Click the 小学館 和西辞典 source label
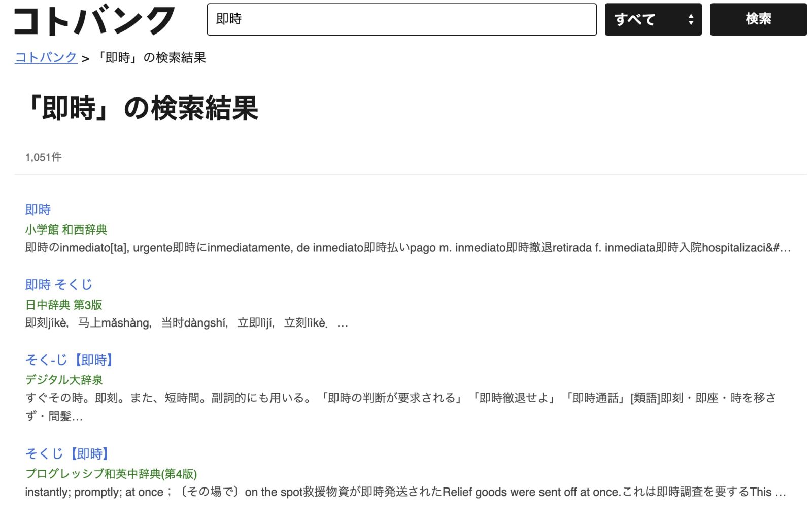The height and width of the screenshot is (521, 812). tap(66, 230)
